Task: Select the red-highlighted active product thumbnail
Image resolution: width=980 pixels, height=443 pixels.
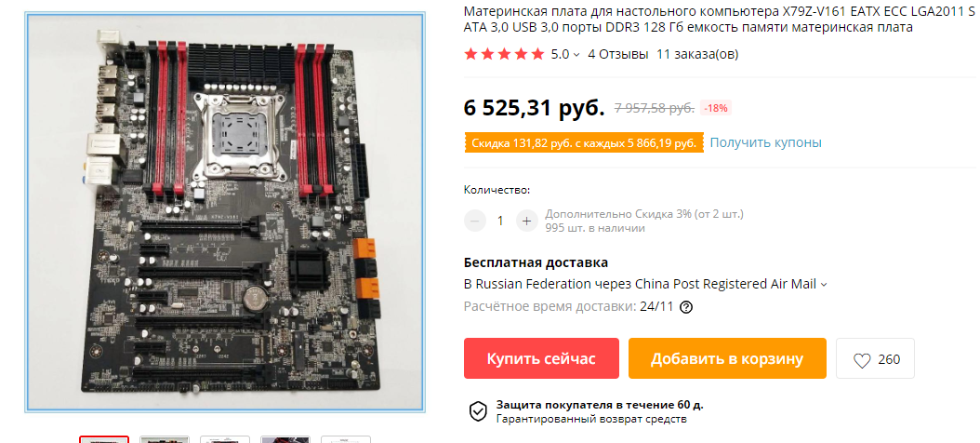Action: 104,439
